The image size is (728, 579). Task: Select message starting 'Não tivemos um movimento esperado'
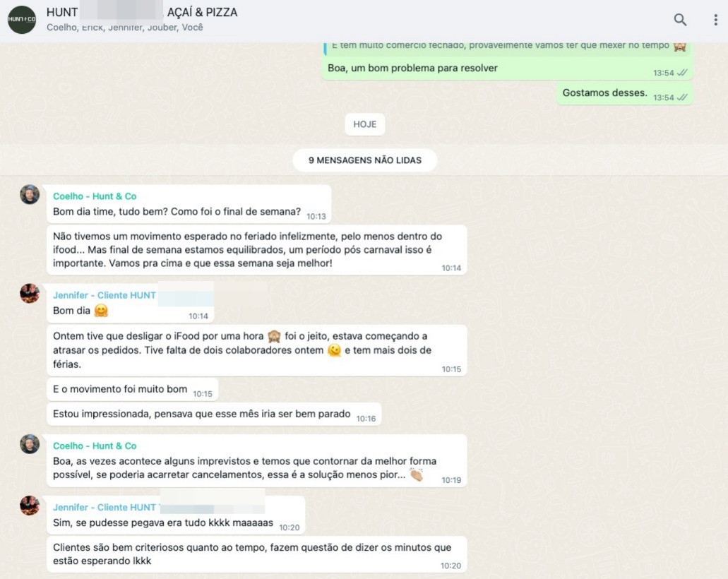tap(257, 250)
